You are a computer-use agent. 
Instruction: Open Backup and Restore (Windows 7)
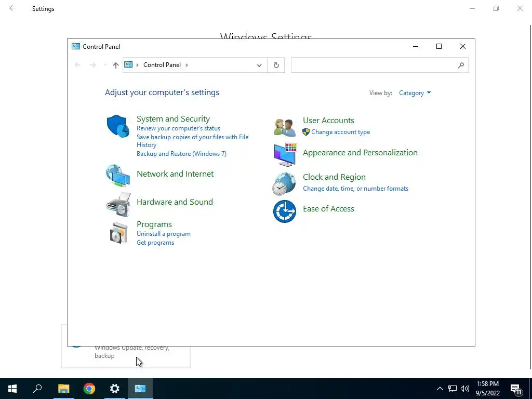181,154
